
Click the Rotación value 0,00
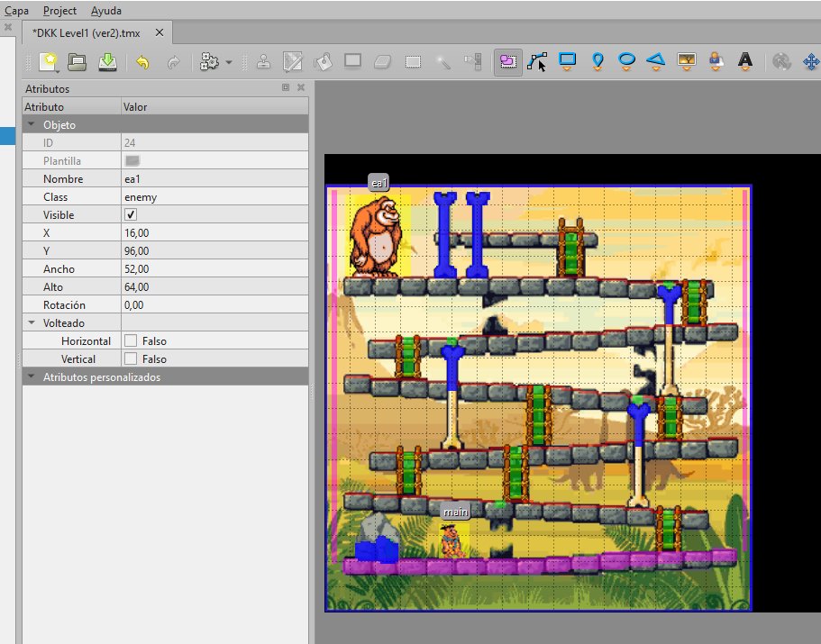[x=214, y=304]
